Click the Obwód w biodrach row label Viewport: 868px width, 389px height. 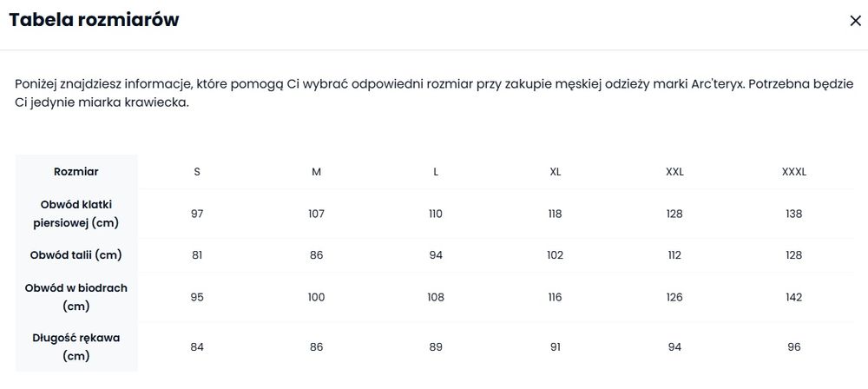coord(76,297)
